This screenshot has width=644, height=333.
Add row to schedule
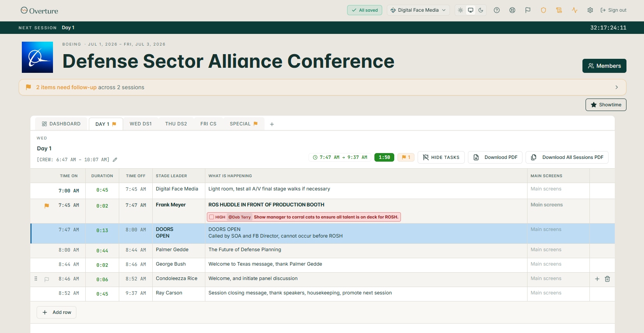click(56, 312)
